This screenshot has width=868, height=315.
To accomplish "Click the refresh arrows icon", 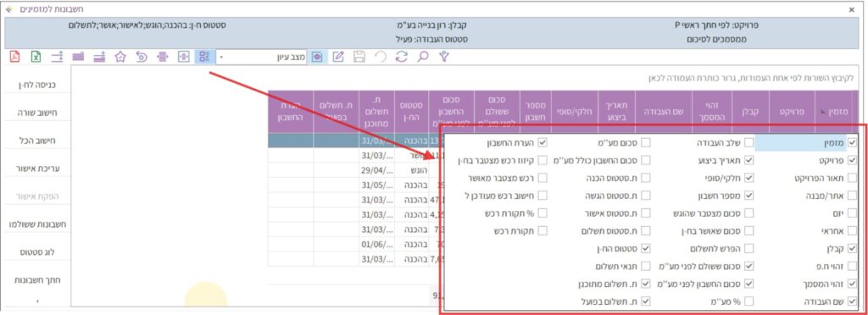I will [401, 57].
